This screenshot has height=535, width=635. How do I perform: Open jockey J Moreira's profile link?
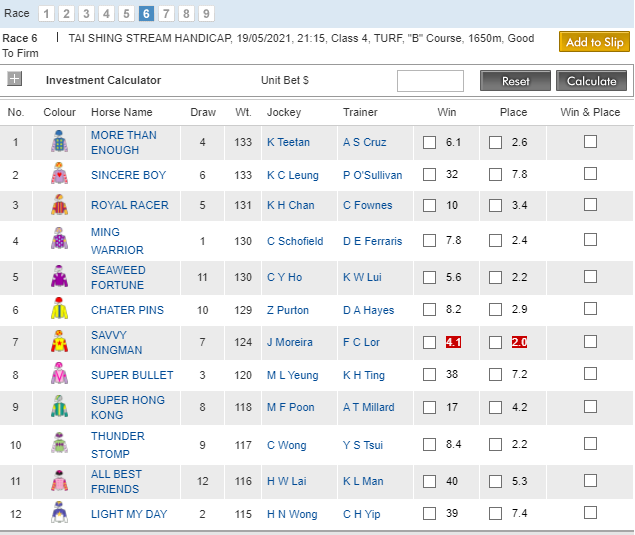coord(289,342)
